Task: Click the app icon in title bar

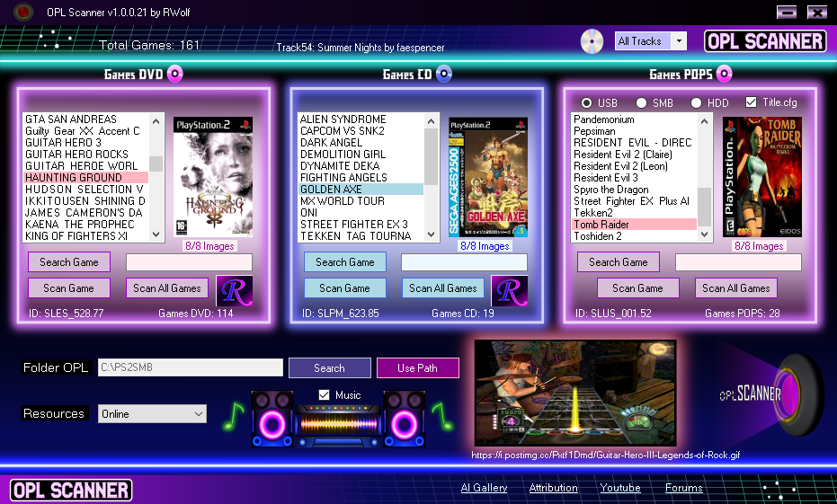Action: coord(23,12)
